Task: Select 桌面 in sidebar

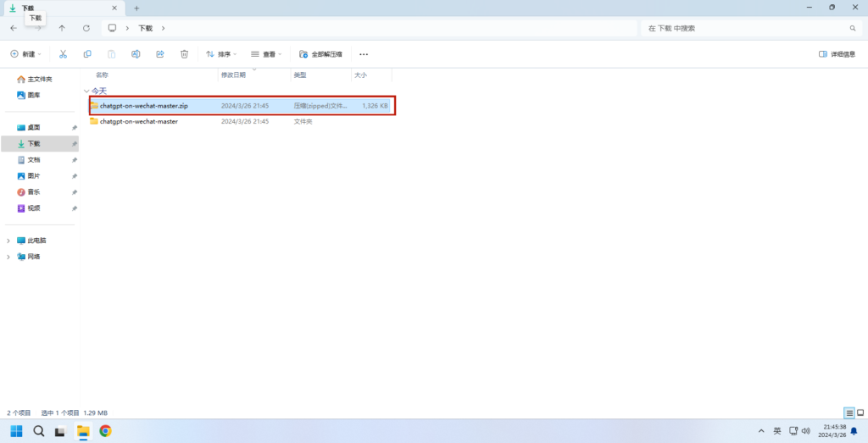Action: point(29,127)
